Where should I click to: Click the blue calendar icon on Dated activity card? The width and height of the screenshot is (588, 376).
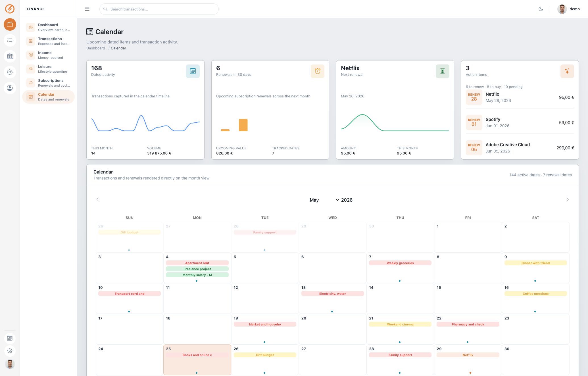point(193,71)
